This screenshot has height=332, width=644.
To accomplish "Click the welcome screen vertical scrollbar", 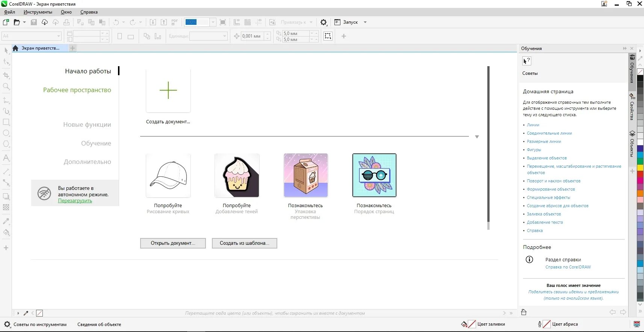I will pyautogui.click(x=488, y=148).
